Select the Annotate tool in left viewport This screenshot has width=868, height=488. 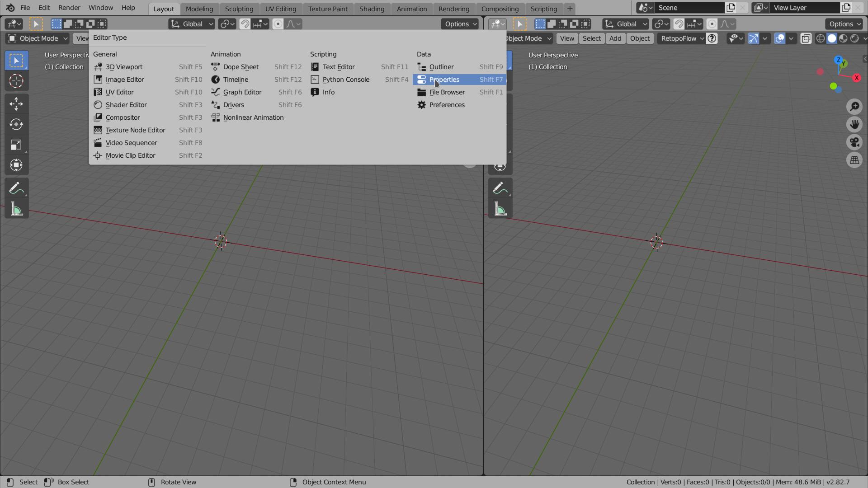click(x=16, y=188)
